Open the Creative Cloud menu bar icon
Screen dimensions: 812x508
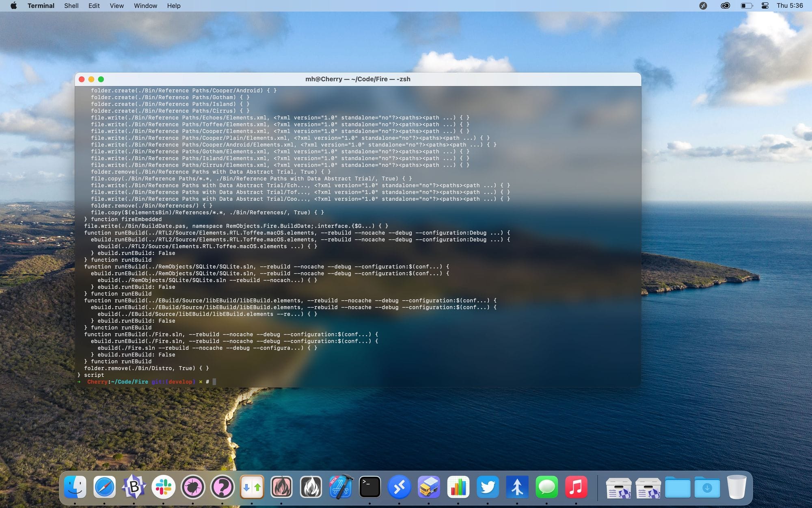click(725, 6)
